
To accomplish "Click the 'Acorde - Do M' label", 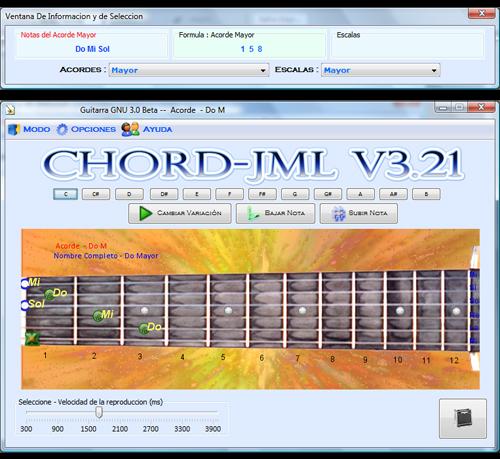I will [81, 246].
